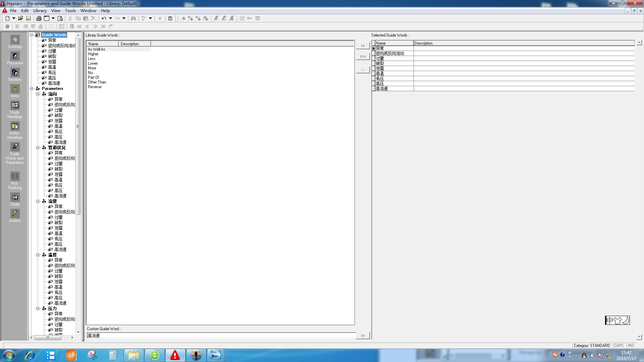Open the Actions sidebar icon
Image resolution: width=644 pixels, height=362 pixels.
click(15, 216)
